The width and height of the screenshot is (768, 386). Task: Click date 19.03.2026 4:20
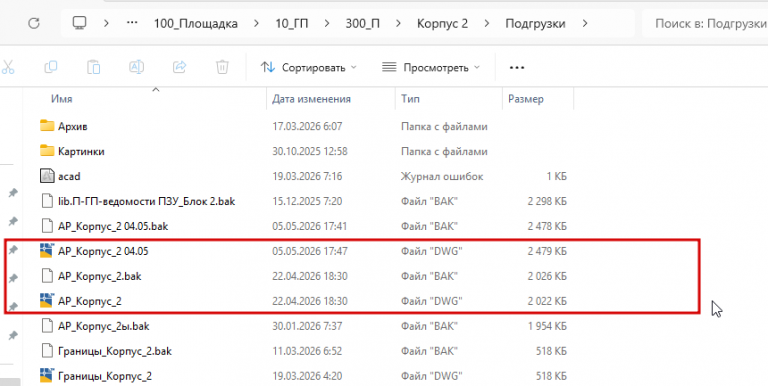[x=307, y=376]
